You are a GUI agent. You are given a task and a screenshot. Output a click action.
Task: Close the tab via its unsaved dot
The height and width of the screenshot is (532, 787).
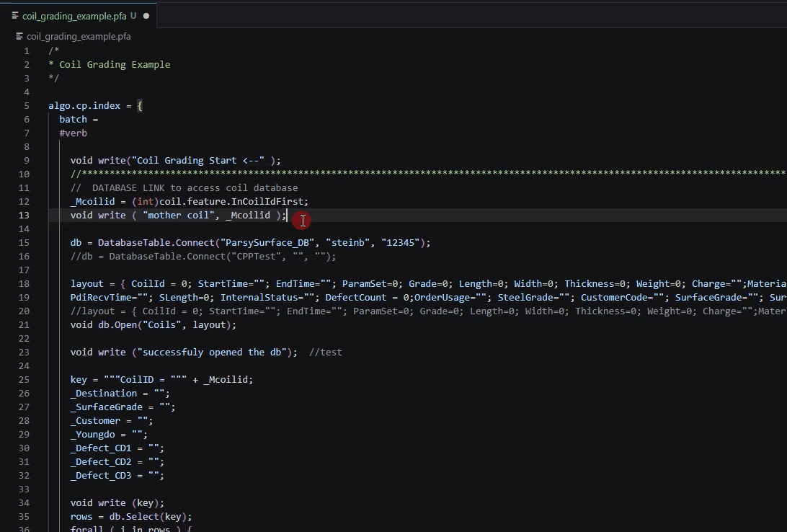point(146,16)
